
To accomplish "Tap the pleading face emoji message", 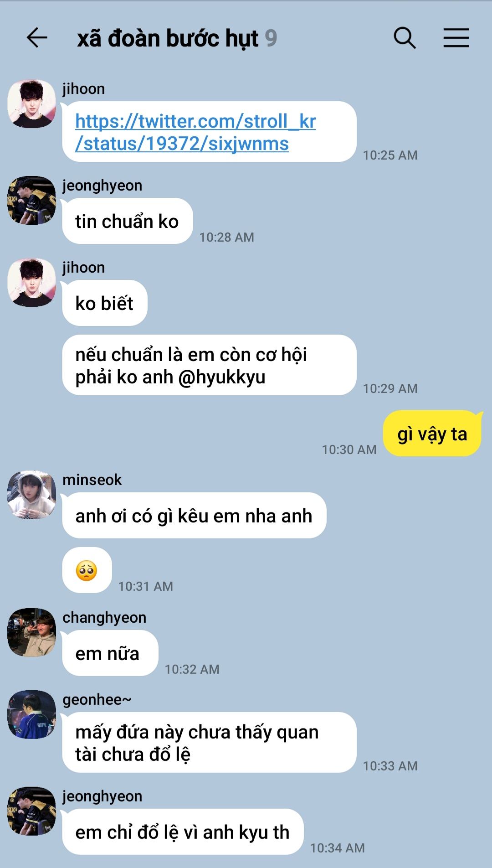I will [x=87, y=570].
